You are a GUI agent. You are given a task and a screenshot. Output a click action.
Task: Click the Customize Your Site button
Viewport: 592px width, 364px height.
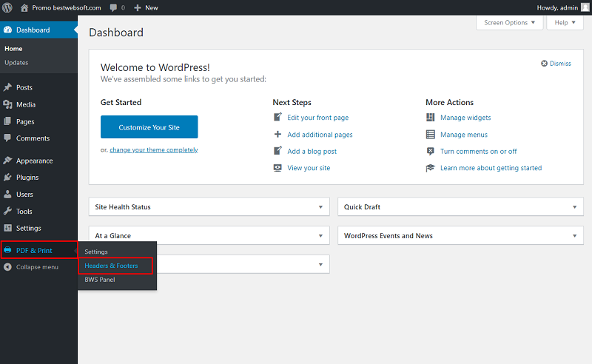click(x=149, y=127)
